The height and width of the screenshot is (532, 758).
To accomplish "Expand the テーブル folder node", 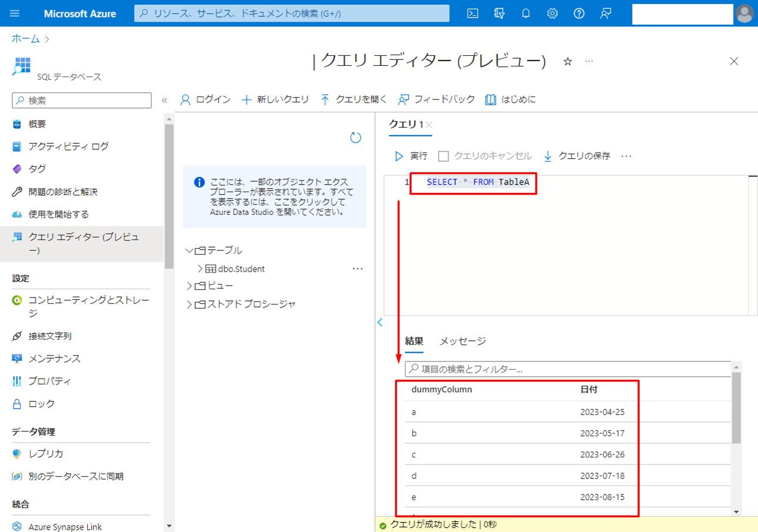I will point(189,250).
